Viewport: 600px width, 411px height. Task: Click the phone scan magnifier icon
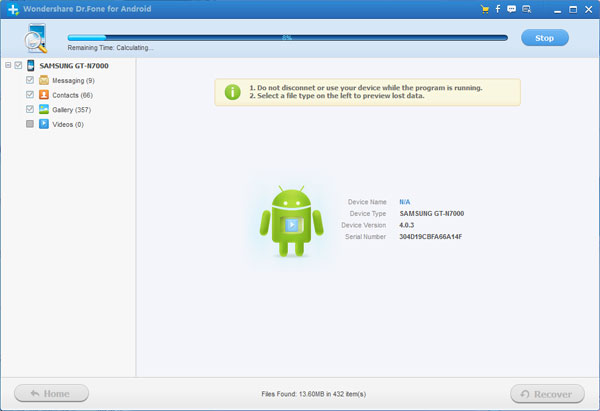click(x=36, y=38)
